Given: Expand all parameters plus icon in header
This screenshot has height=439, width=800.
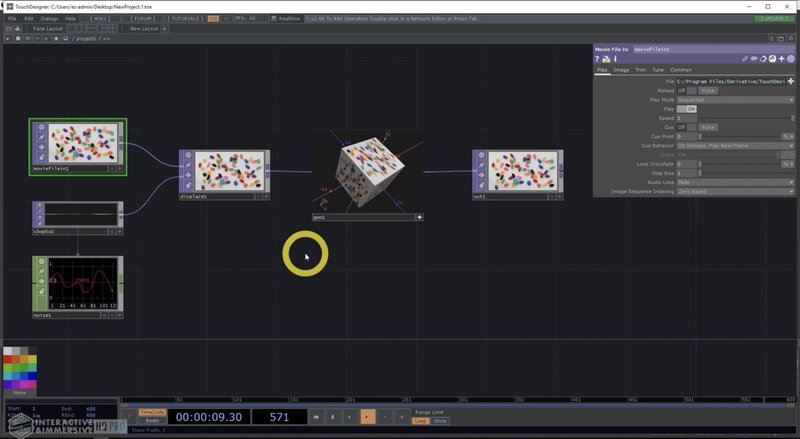Looking at the screenshot, I should [x=782, y=59].
